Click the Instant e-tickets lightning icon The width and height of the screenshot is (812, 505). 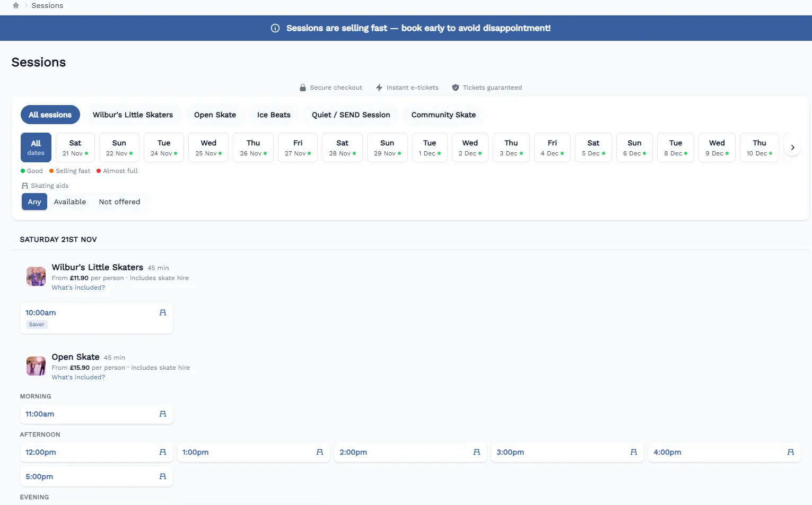379,88
